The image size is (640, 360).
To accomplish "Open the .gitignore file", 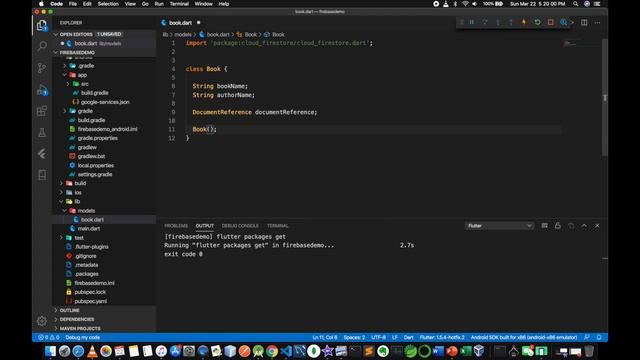I will pyautogui.click(x=86, y=256).
